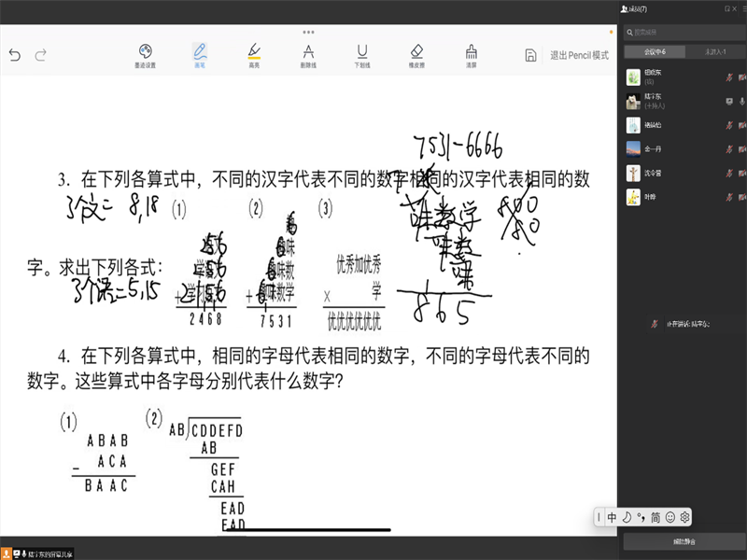This screenshot has height=560, width=747.
Task: Toggle muted microphone for 叶桦
Action: [x=728, y=198]
